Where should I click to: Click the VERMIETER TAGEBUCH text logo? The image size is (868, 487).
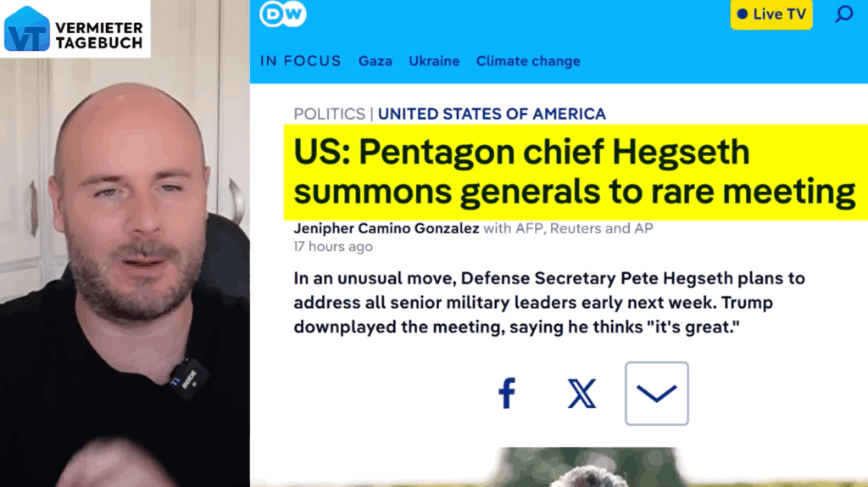point(99,36)
